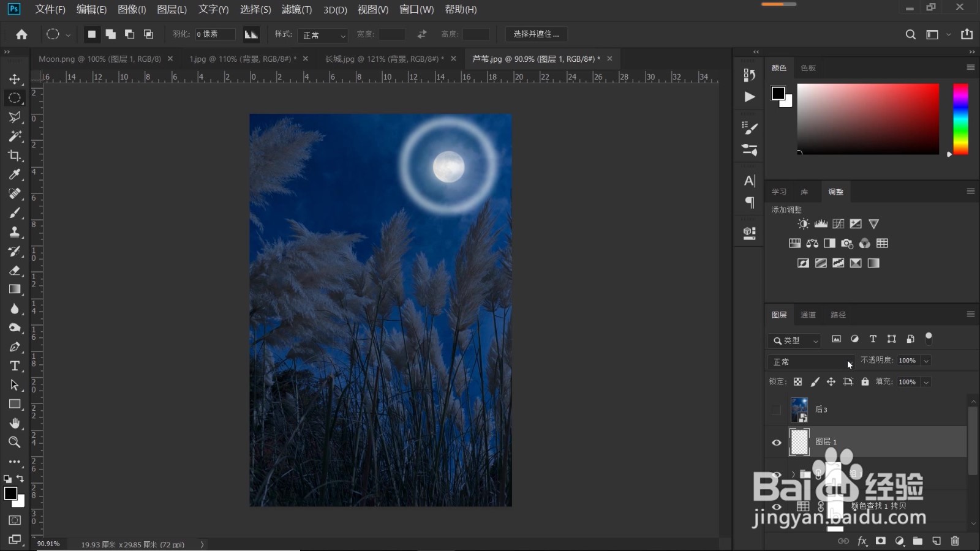This screenshot has width=980, height=551.
Task: Open the 路径 panel tab
Action: click(x=838, y=315)
